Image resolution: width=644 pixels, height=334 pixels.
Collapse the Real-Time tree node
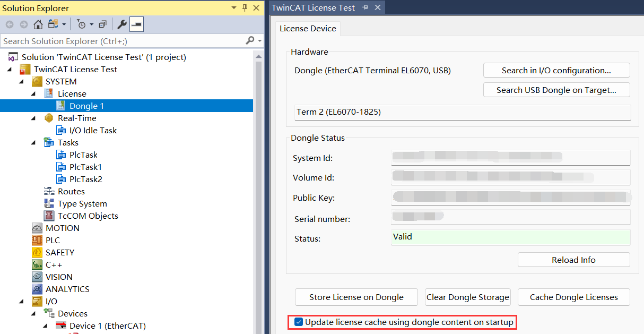coord(34,118)
